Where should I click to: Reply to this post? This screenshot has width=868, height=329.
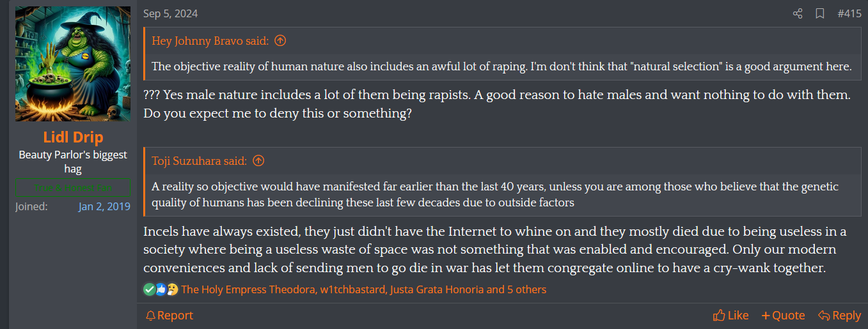[x=839, y=315]
